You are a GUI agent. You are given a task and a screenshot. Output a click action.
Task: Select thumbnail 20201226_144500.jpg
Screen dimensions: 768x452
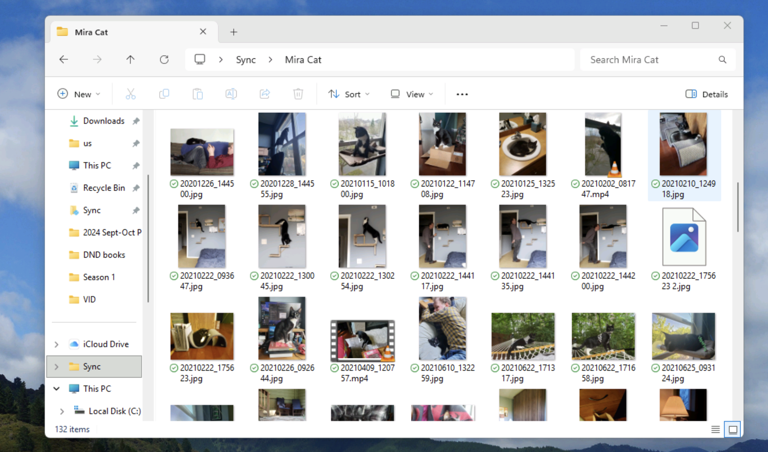point(202,152)
